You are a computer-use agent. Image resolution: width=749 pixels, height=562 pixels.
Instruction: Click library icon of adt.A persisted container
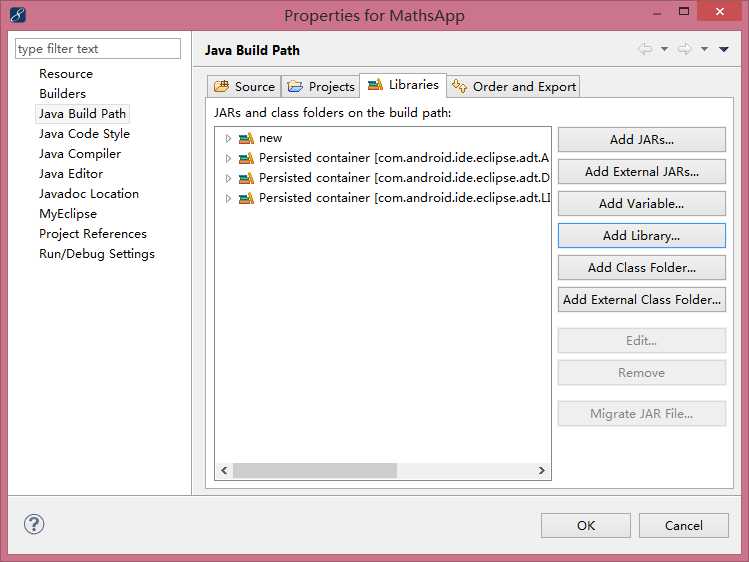[246, 158]
